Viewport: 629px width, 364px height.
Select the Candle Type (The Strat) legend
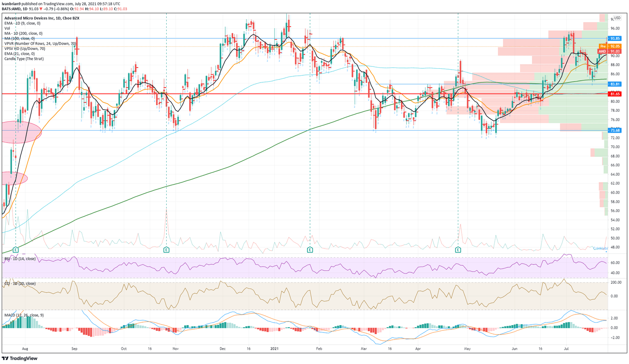(24, 59)
